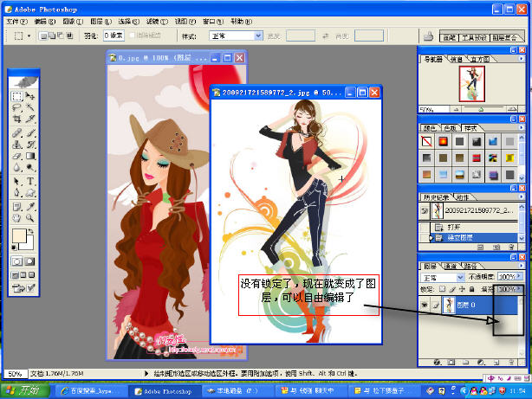Select the Eyedropper tool
The width and height of the screenshot is (532, 399).
(30, 207)
